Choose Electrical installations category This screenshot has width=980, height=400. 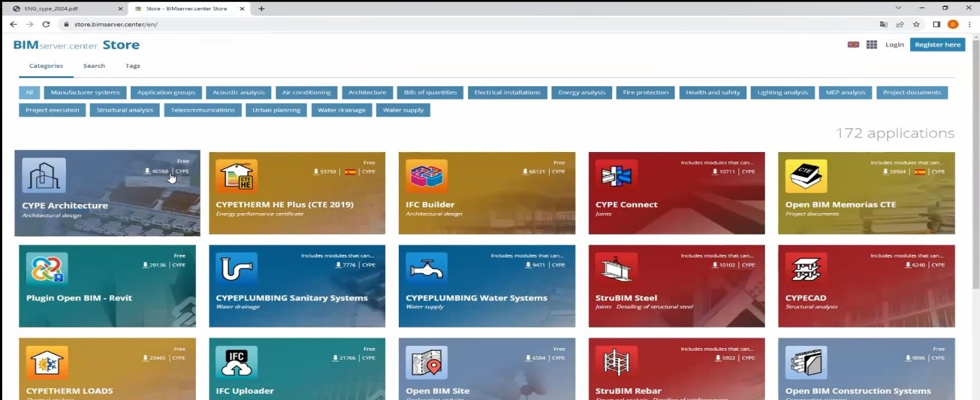(507, 92)
